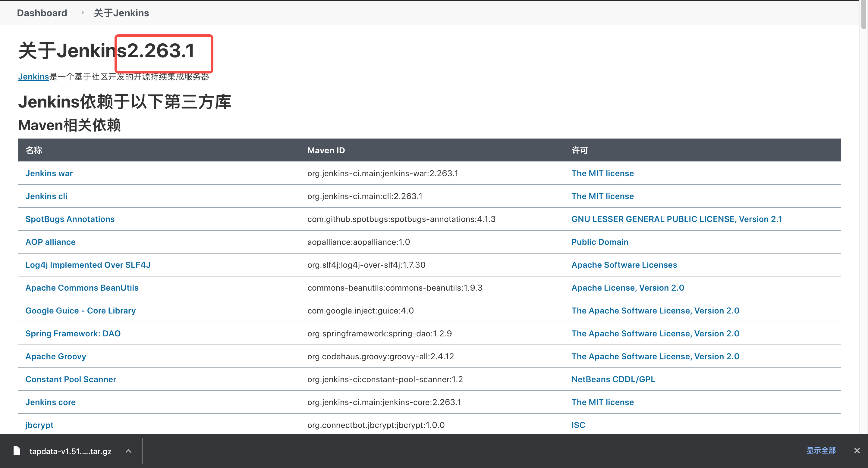
Task: Open the breadcrumb arrow after Dashboard
Action: point(83,13)
